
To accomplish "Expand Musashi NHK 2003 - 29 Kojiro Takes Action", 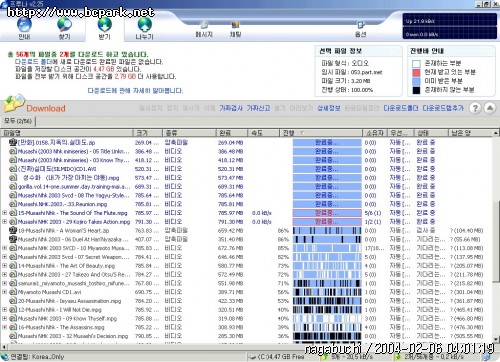I will coord(5,221).
